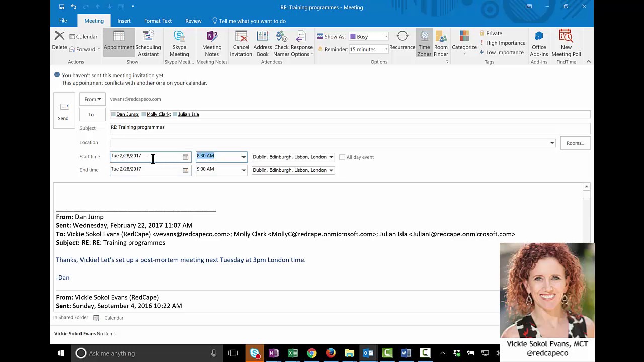Open Skype from the taskbar
644x362 pixels.
(x=255, y=353)
